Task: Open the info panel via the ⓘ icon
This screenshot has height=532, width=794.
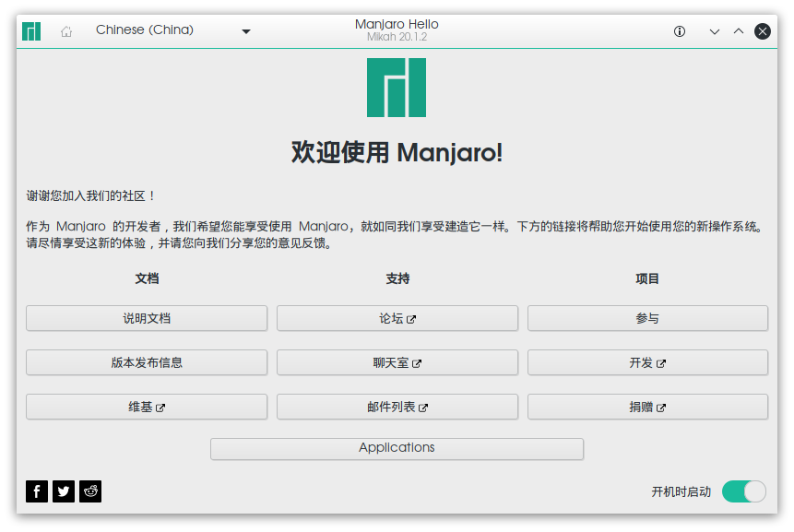Action: (680, 30)
